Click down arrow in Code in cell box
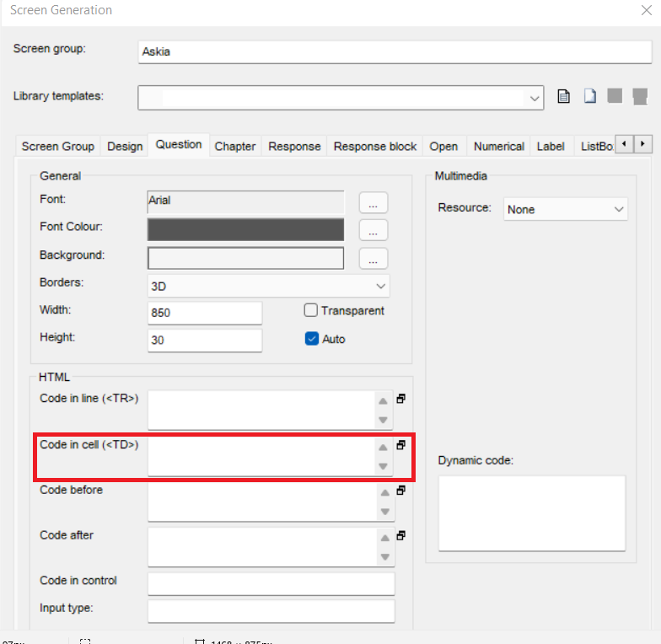The image size is (661, 644). 383,466
